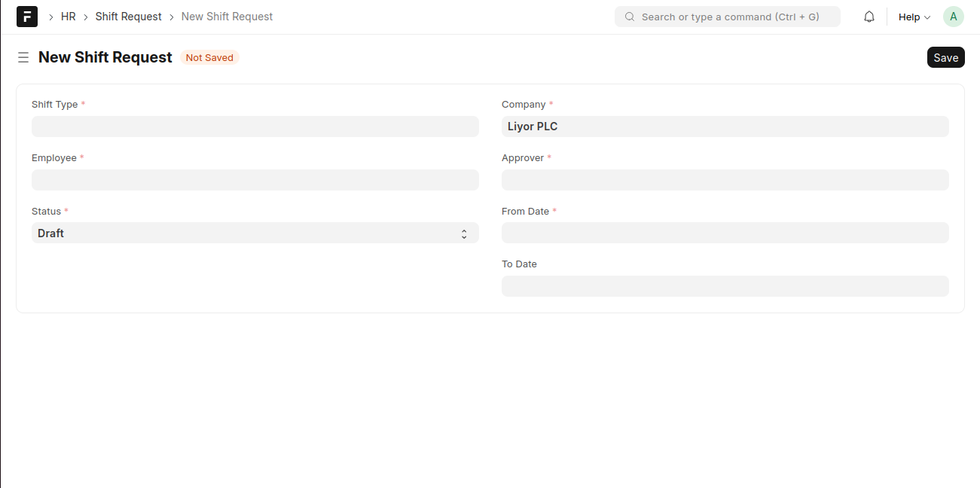Click the Frappe home logo icon
The height and width of the screenshot is (488, 980).
(27, 17)
